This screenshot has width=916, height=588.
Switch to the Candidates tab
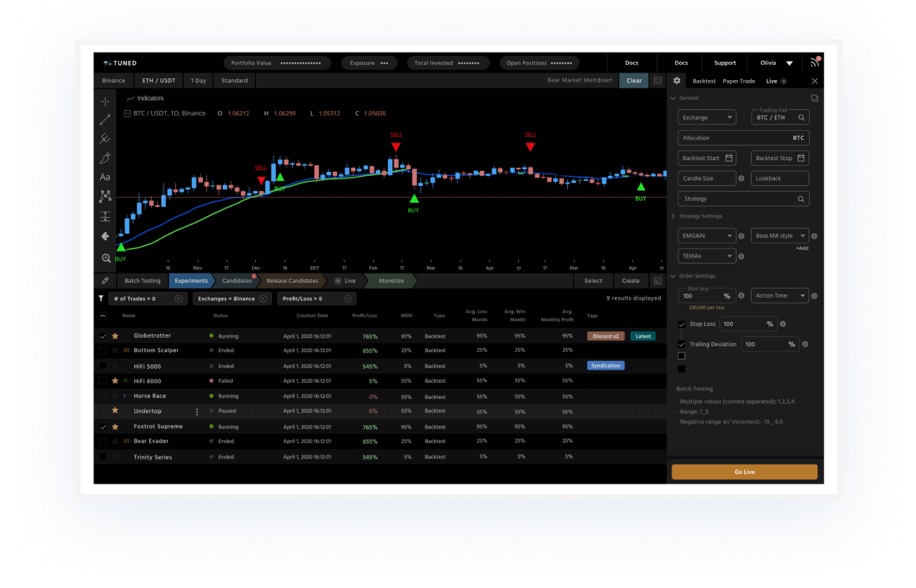tap(237, 281)
